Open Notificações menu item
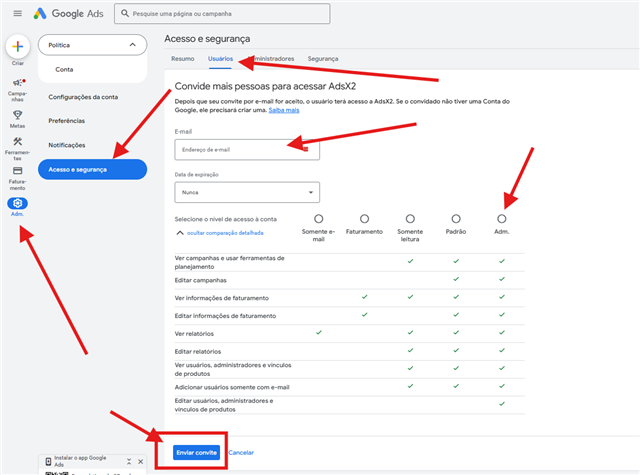Screen dimensions: 640x475 (67, 145)
